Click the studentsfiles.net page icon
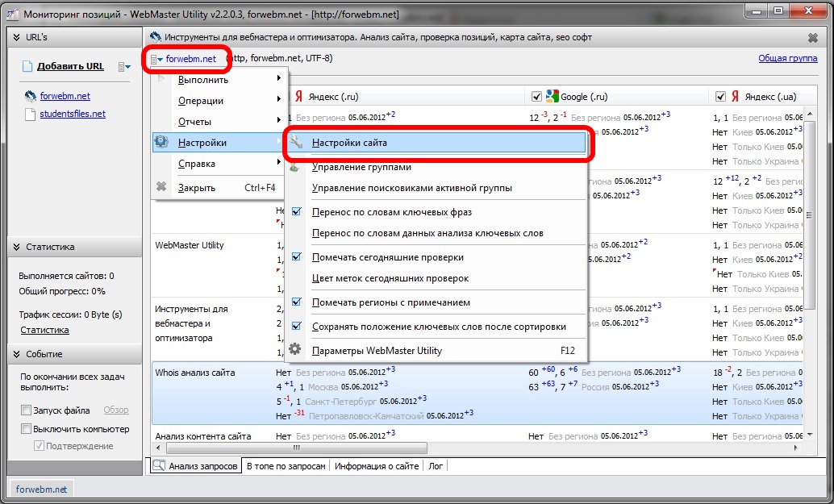 click(31, 114)
